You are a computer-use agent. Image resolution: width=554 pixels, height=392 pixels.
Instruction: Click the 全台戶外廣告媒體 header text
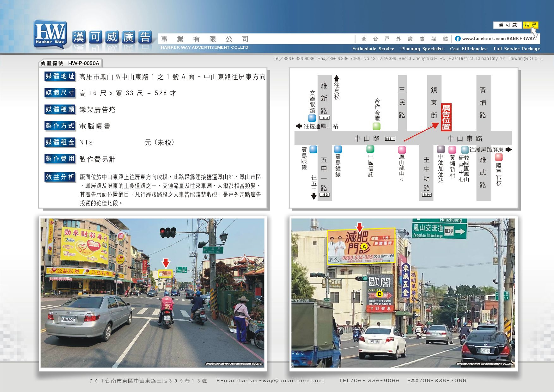point(405,39)
